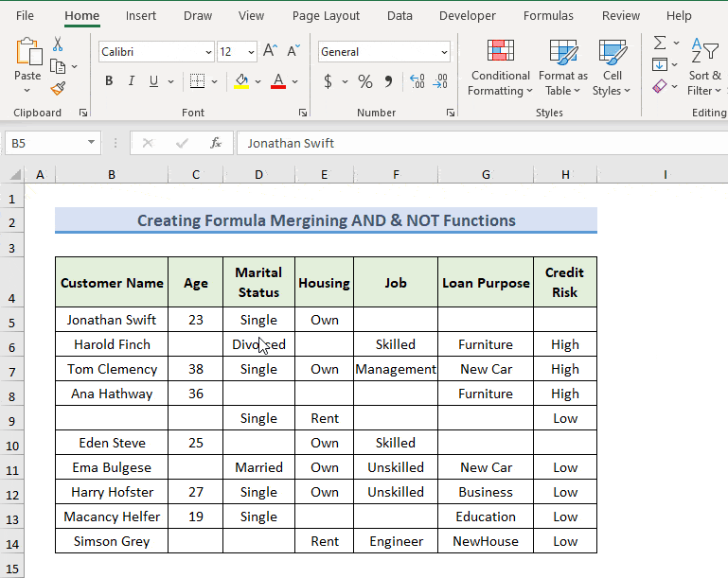Expand accounting format options arrow

click(x=345, y=81)
